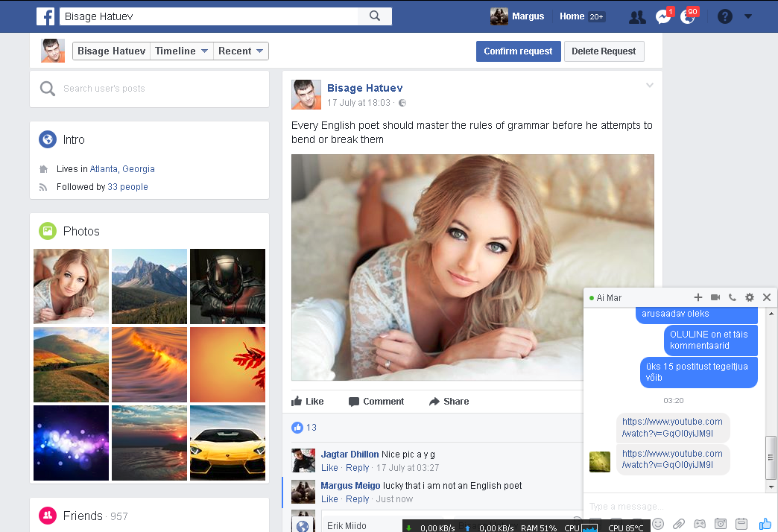
Task: Open chat options gear icon
Action: pos(749,297)
